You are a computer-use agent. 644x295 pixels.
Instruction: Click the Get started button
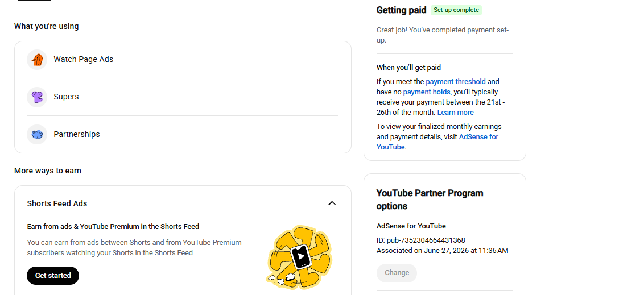coord(53,276)
